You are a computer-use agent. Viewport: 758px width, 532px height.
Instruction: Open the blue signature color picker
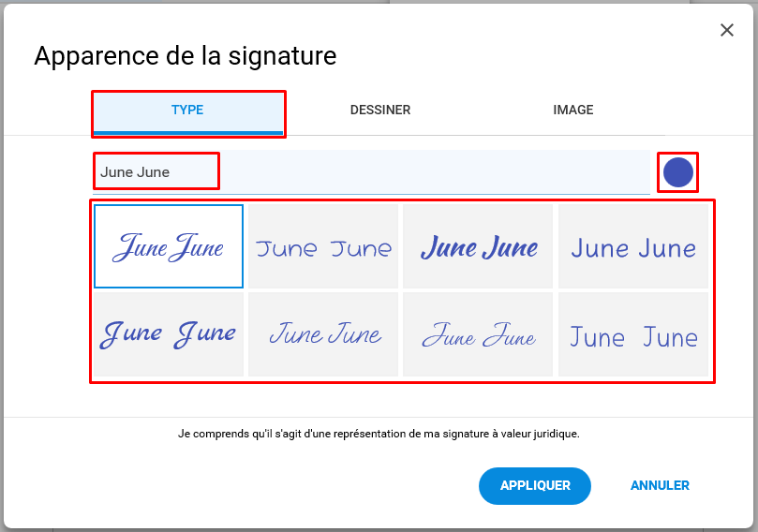[677, 172]
